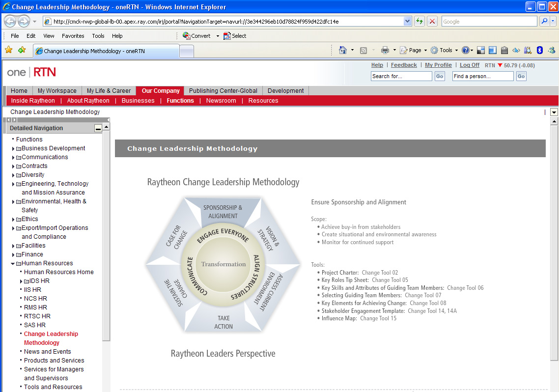The height and width of the screenshot is (392, 559).
Task: Click Go next to the Search for field
Action: click(440, 76)
